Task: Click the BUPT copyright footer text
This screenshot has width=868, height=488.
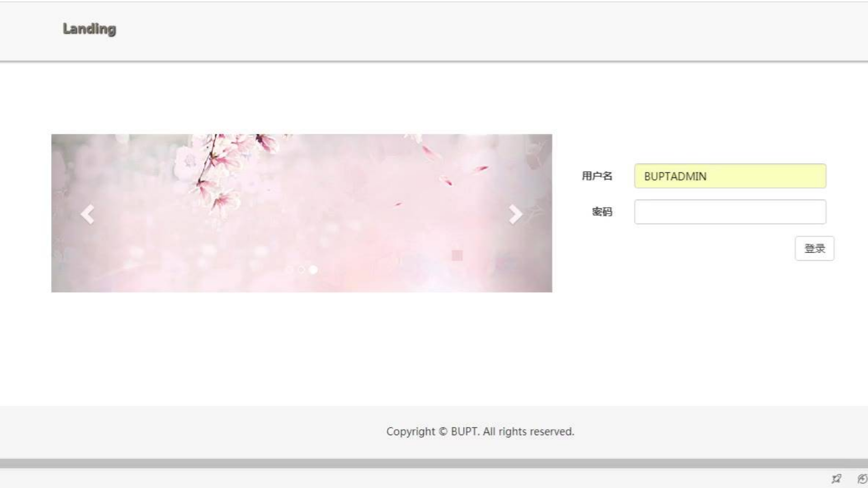Action: [x=480, y=432]
